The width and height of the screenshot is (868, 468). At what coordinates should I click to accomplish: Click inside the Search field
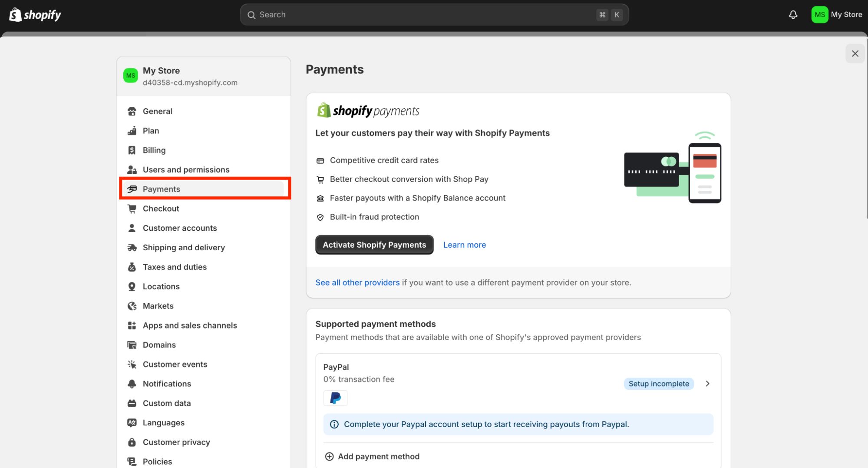(x=433, y=14)
